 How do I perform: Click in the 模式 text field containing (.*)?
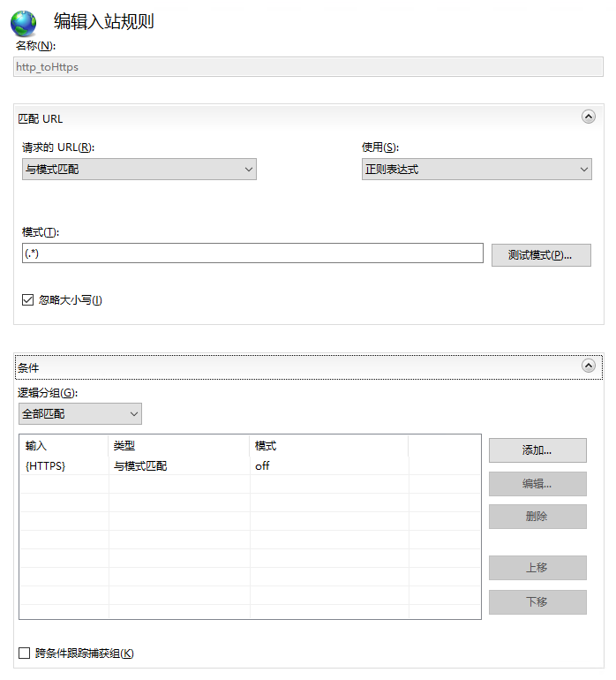pos(252,253)
